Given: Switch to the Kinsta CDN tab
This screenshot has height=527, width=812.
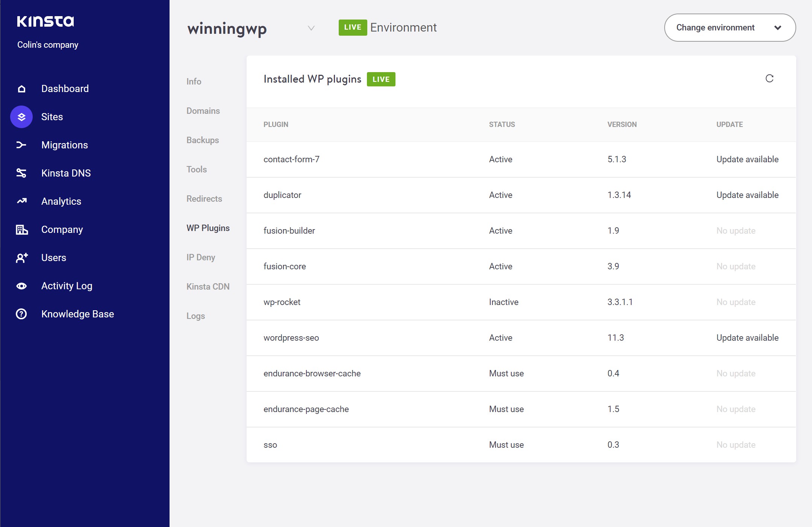Looking at the screenshot, I should point(208,287).
